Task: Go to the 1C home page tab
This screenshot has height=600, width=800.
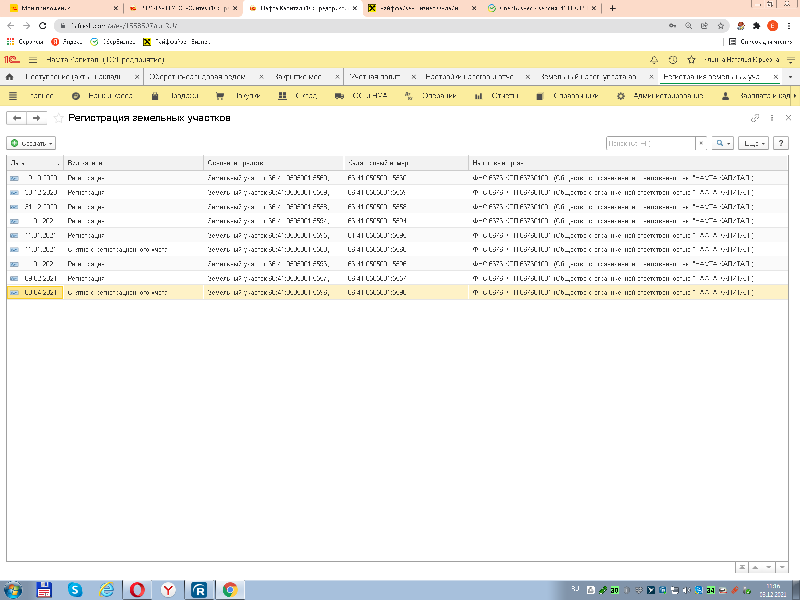Action: [9, 77]
